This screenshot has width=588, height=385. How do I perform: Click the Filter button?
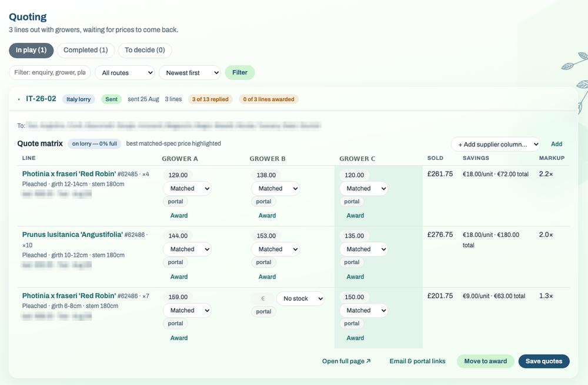pos(240,72)
